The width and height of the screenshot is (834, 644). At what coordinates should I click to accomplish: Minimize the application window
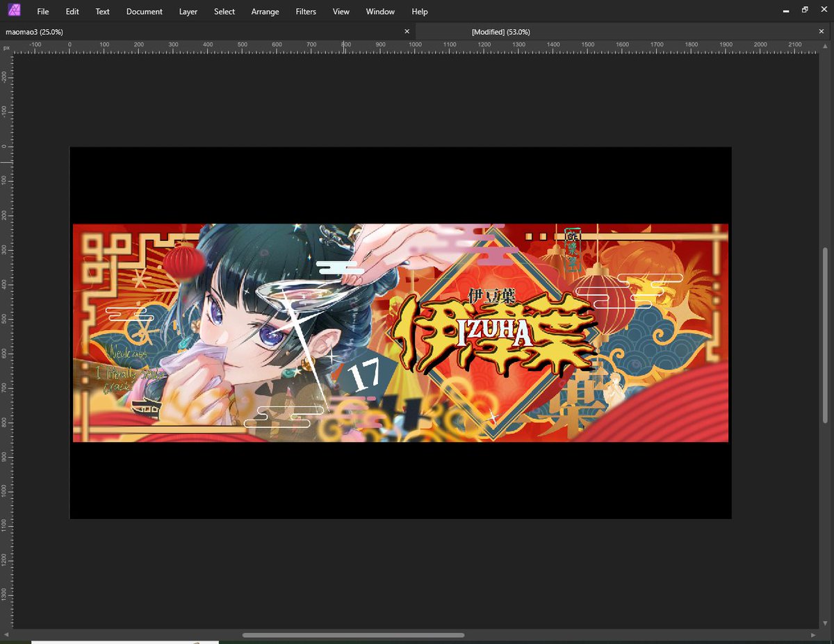[786, 10]
